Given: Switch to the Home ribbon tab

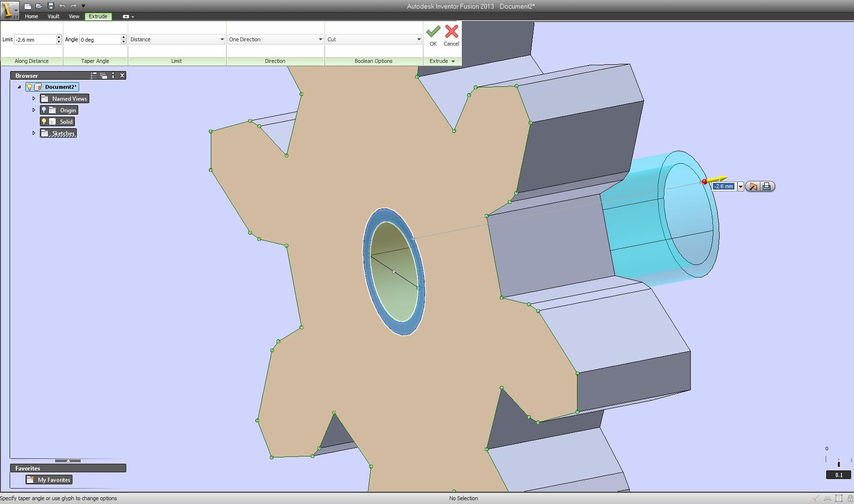Looking at the screenshot, I should [31, 16].
